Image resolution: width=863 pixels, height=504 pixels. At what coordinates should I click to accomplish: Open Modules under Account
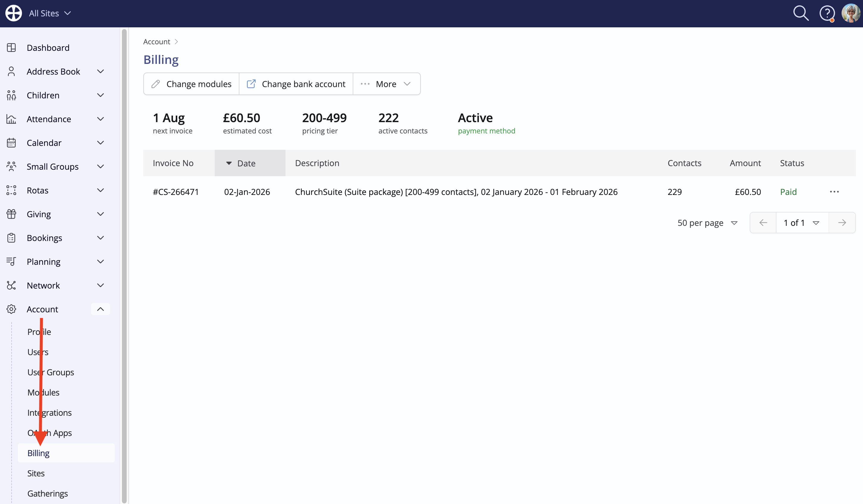(x=43, y=393)
